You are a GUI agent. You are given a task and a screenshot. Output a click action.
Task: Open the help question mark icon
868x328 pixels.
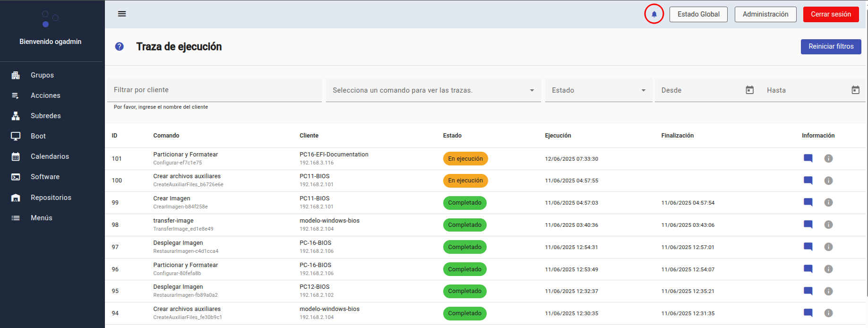pyautogui.click(x=120, y=46)
